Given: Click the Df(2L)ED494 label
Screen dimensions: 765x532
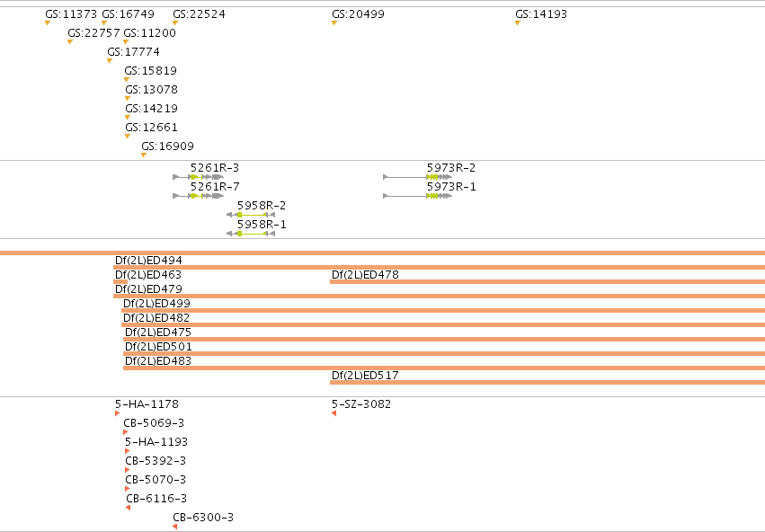Looking at the screenshot, I should coord(148,261).
